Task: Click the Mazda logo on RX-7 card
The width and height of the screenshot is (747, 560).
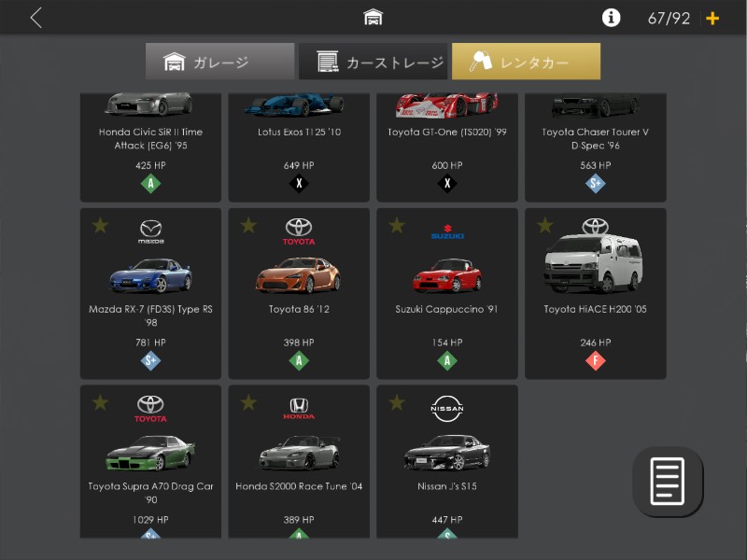Action: click(x=150, y=231)
